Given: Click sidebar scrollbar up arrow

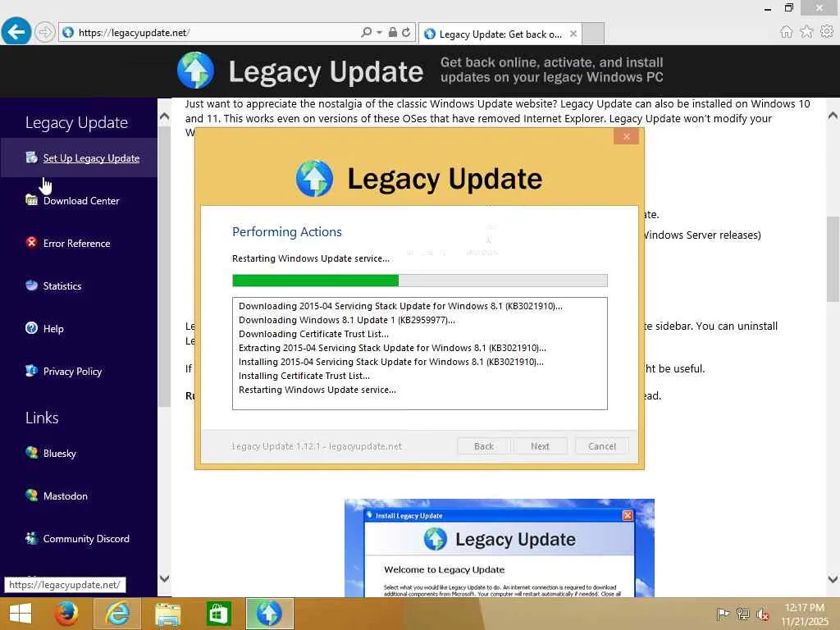Looking at the screenshot, I should [x=164, y=116].
